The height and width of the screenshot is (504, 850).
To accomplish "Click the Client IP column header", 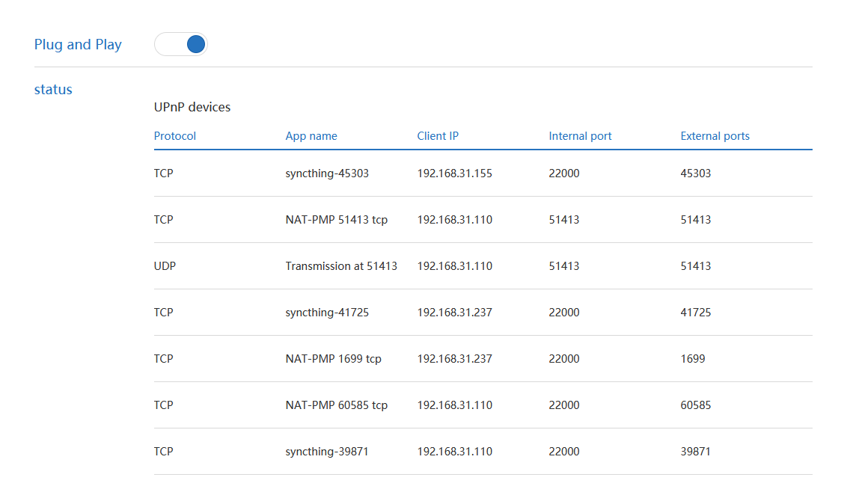I will pos(438,136).
